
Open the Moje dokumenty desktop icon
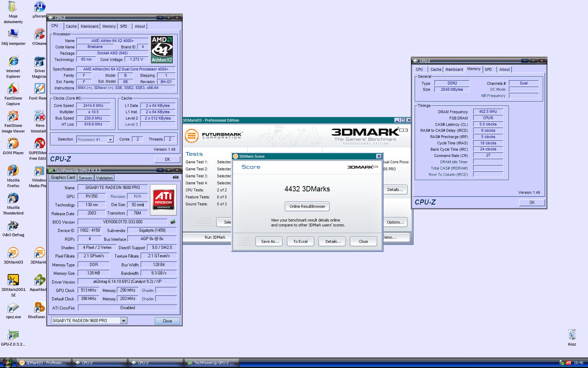(x=13, y=12)
